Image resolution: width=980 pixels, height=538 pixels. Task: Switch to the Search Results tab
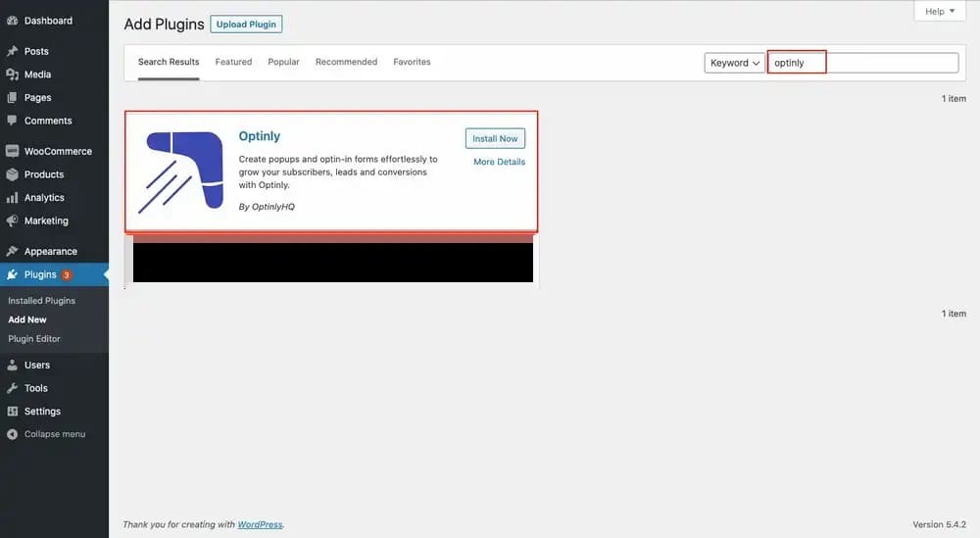pyautogui.click(x=169, y=62)
